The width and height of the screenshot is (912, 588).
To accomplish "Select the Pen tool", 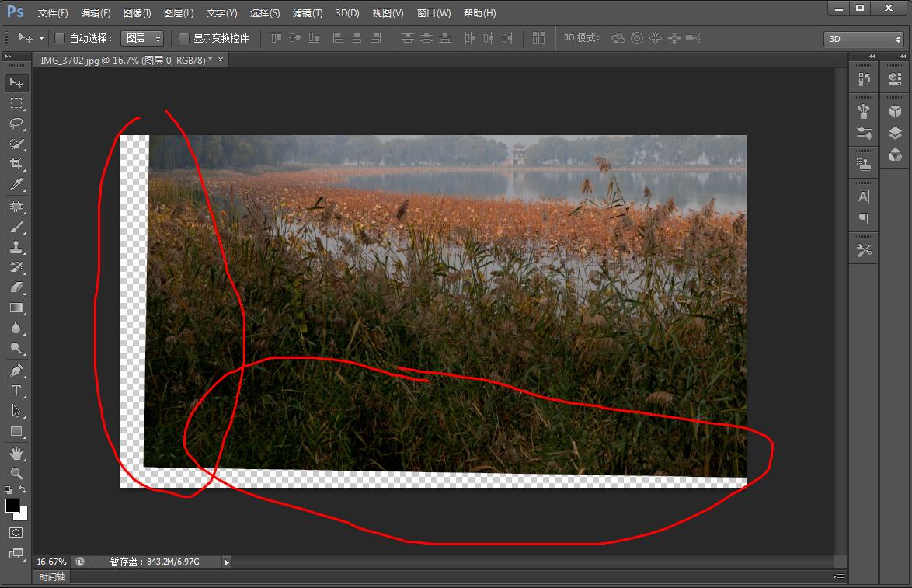I will [16, 370].
